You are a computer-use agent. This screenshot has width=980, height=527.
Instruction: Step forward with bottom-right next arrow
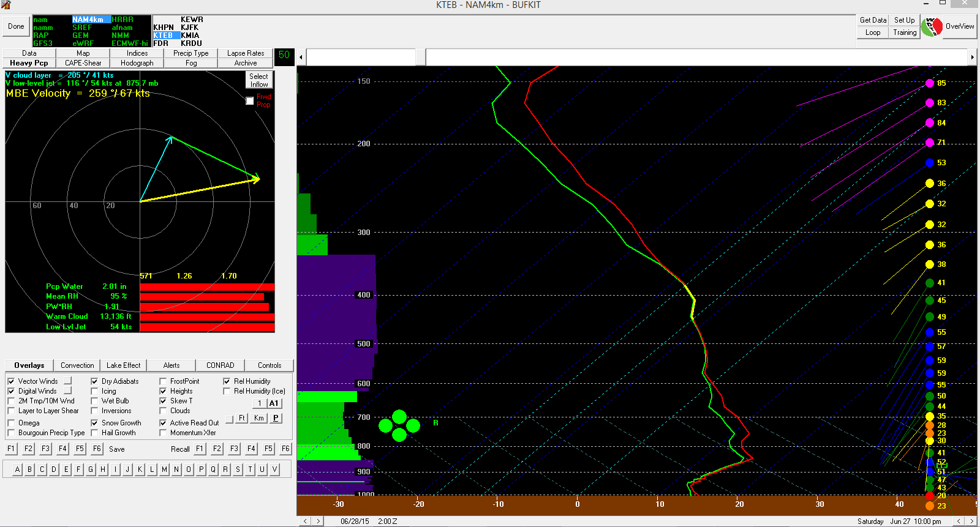pyautogui.click(x=971, y=521)
